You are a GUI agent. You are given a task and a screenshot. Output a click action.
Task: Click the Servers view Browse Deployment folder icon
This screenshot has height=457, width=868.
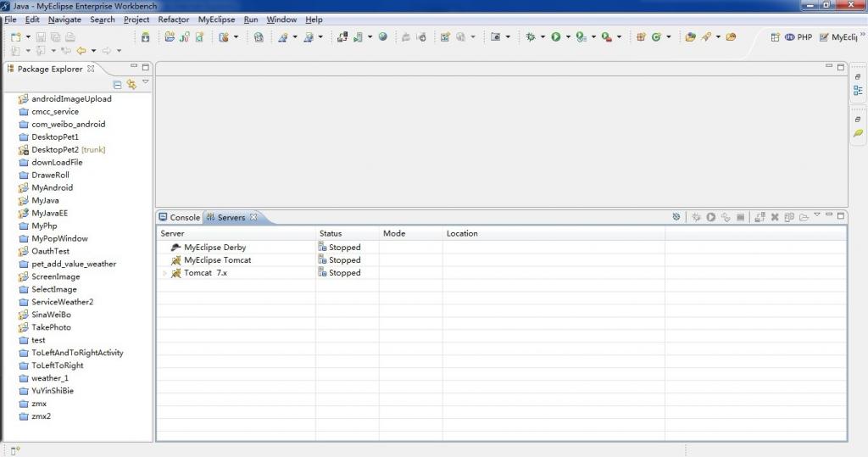804,217
